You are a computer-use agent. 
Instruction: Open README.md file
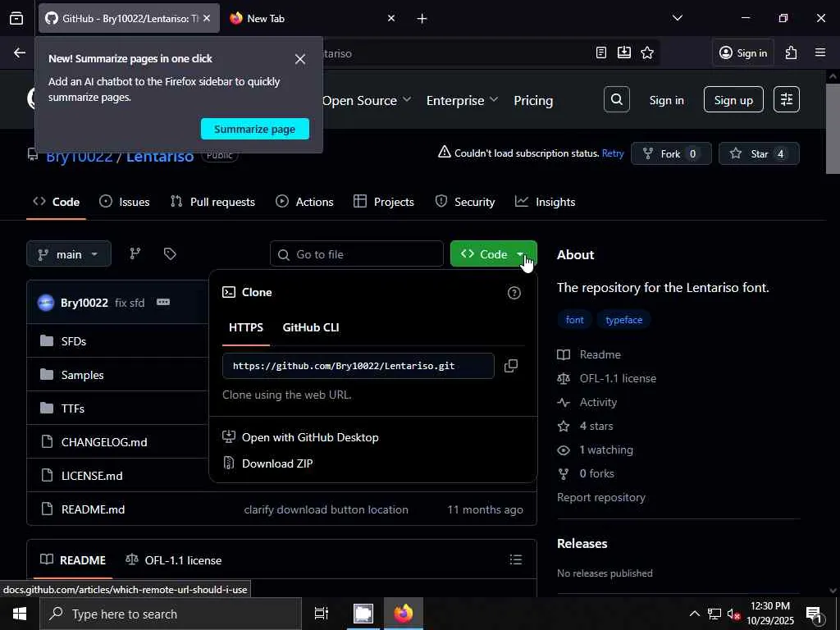tap(93, 509)
